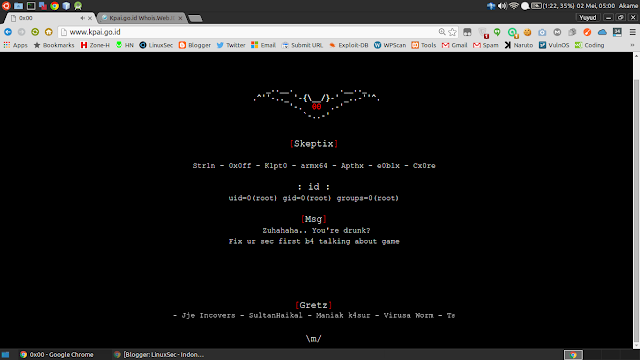640x360 pixels.
Task: Open a new tab with the new-tab button
Action: click(x=196, y=18)
